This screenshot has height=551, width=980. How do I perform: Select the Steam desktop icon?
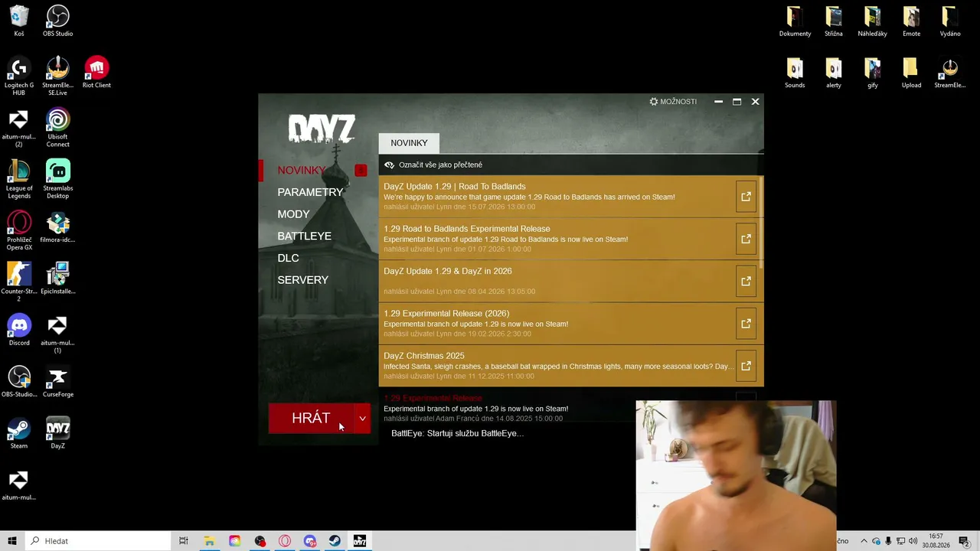coord(19,433)
